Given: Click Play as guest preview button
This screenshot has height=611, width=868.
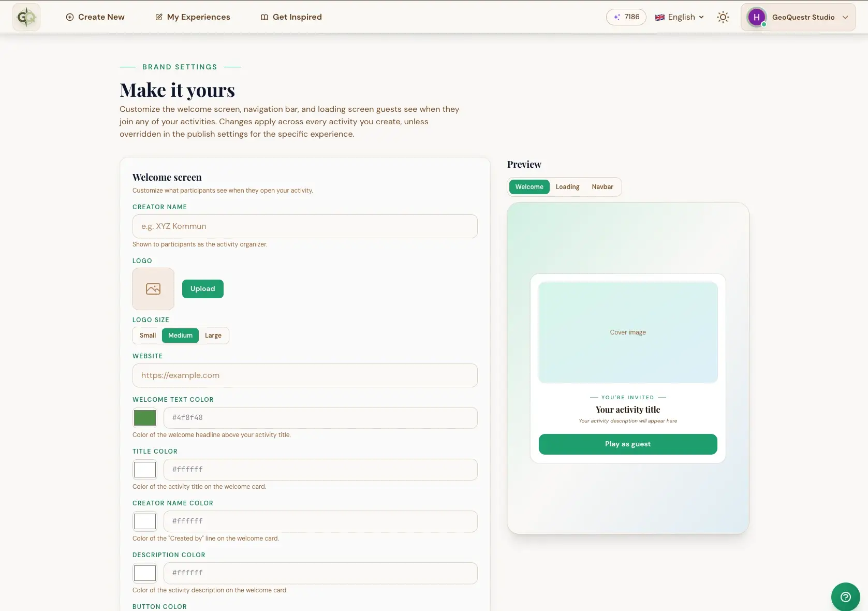Looking at the screenshot, I should (628, 444).
